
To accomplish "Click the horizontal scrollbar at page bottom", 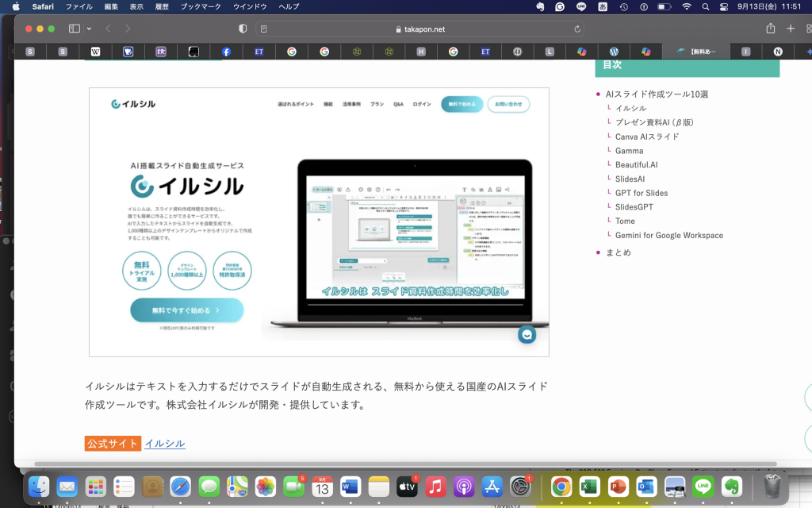I will pyautogui.click(x=404, y=464).
